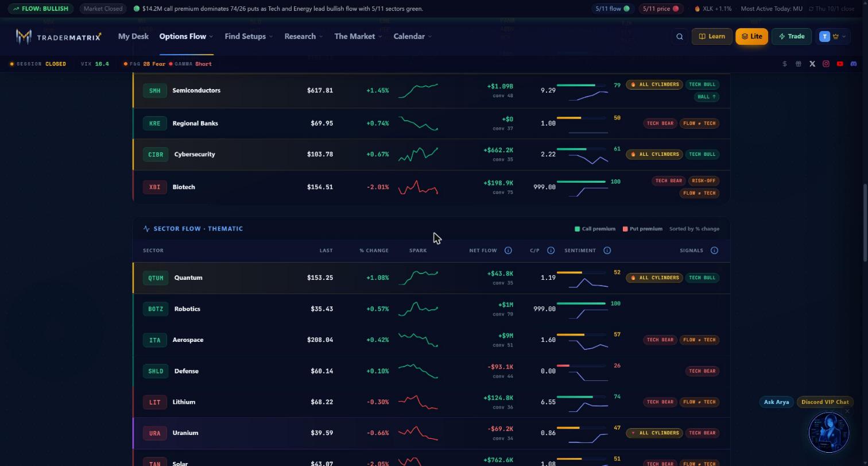Click the LIT Lithium sentiment bar
The image size is (868, 466).
581,396
